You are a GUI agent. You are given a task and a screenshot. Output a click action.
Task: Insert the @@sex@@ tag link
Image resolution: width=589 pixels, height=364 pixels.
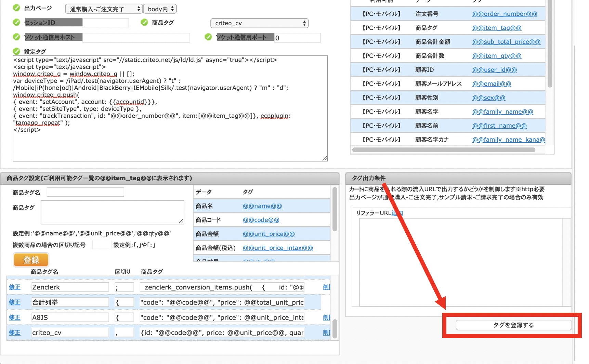coord(489,98)
